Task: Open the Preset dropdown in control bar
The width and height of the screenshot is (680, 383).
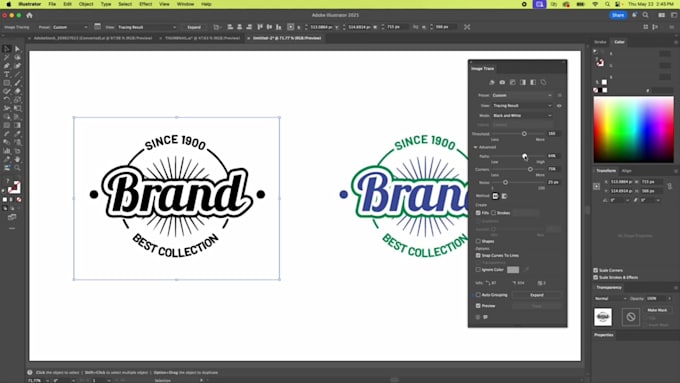Action: click(70, 27)
